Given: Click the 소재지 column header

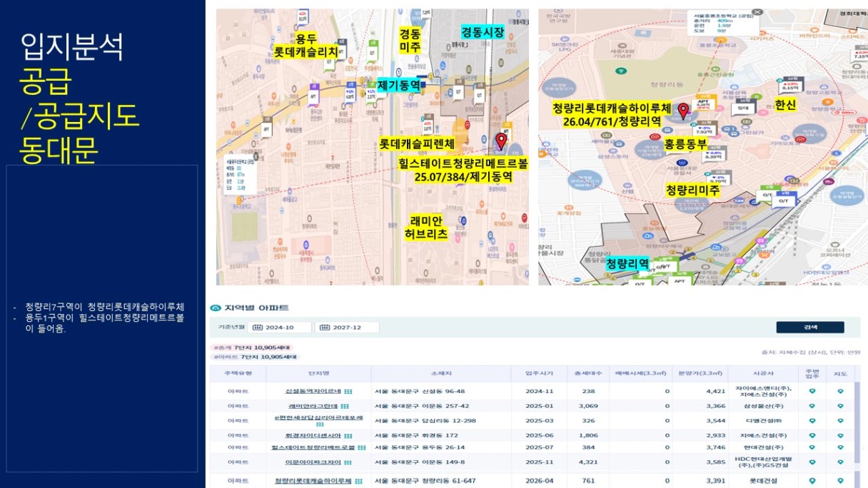Looking at the screenshot, I should (x=441, y=374).
